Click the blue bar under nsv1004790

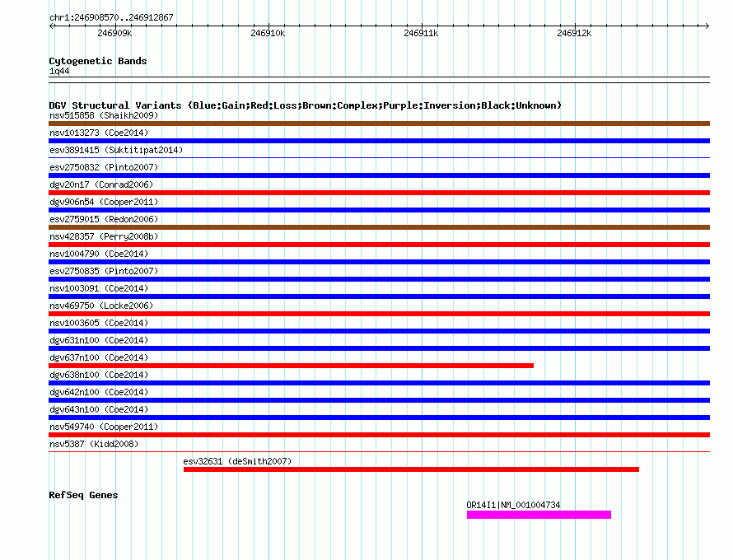coord(379,262)
